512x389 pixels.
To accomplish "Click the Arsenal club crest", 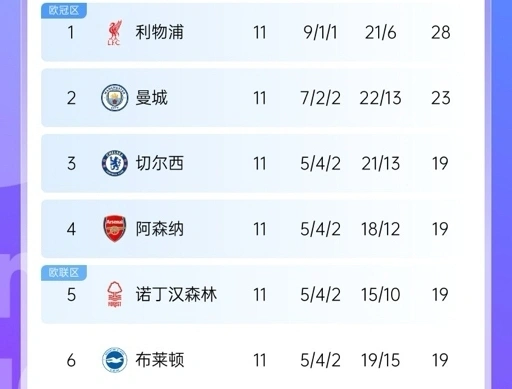I will 114,228.
